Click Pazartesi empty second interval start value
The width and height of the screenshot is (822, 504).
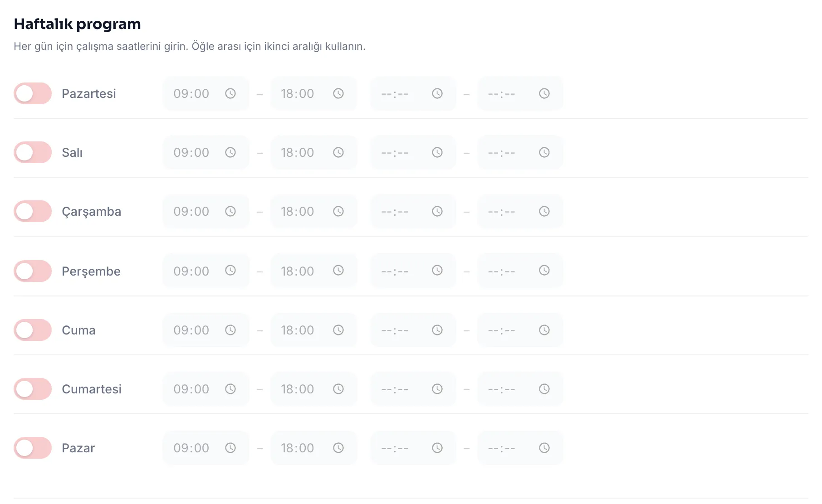coord(395,94)
